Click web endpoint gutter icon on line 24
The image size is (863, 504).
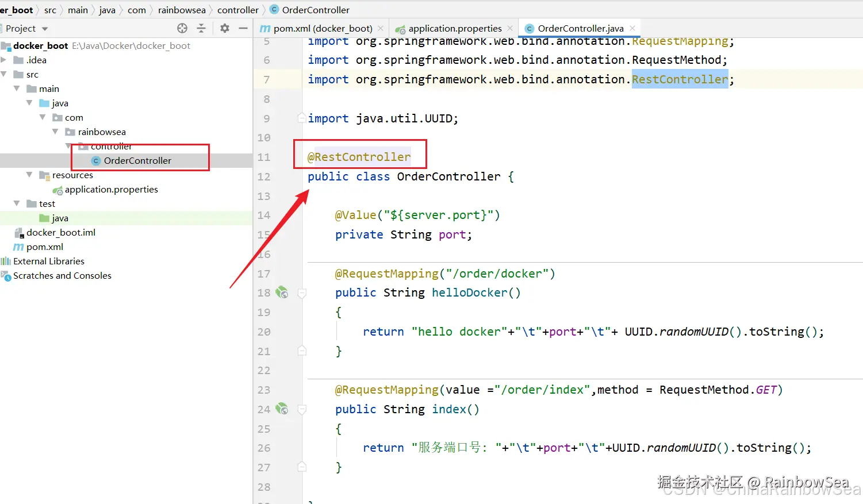[x=282, y=409]
